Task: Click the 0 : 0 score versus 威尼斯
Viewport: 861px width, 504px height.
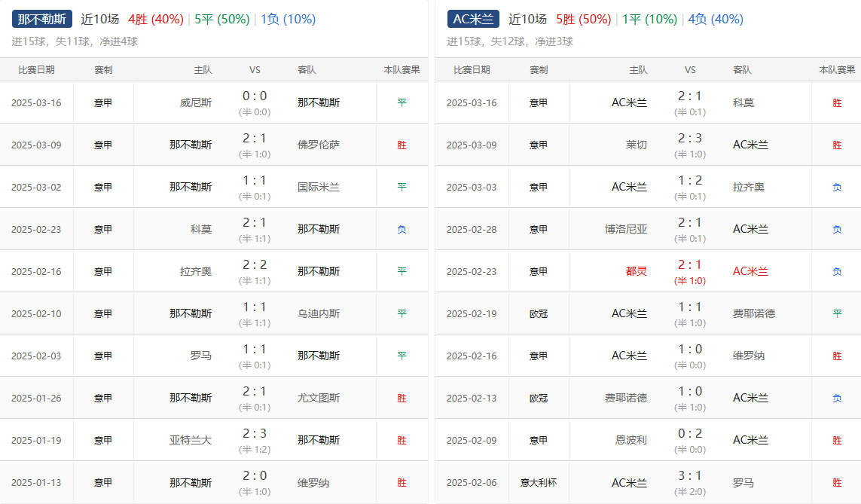Action: pos(255,96)
